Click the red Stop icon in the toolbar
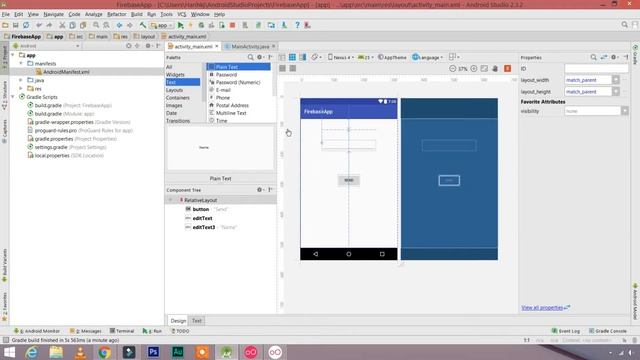The height and width of the screenshot is (360, 640). pyautogui.click(x=232, y=25)
